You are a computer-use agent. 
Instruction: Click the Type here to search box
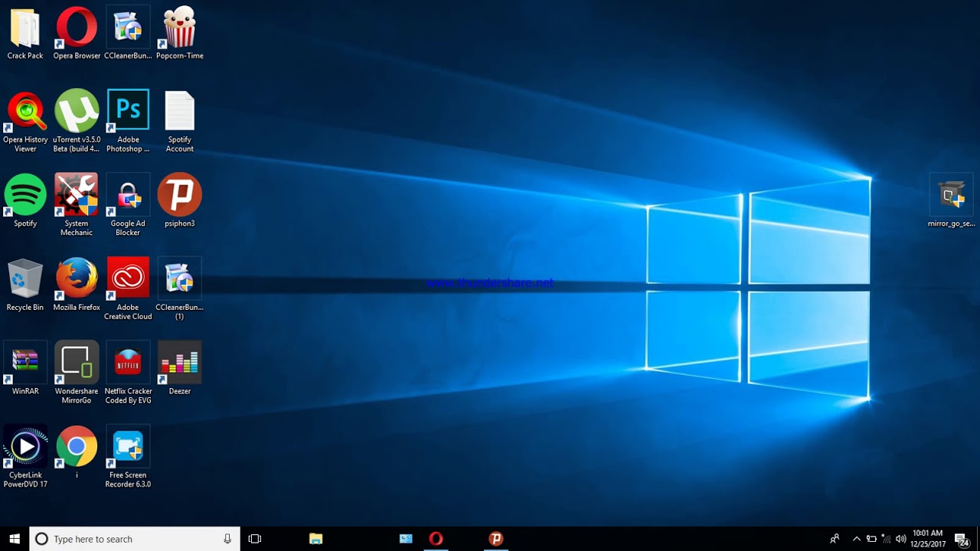click(135, 539)
